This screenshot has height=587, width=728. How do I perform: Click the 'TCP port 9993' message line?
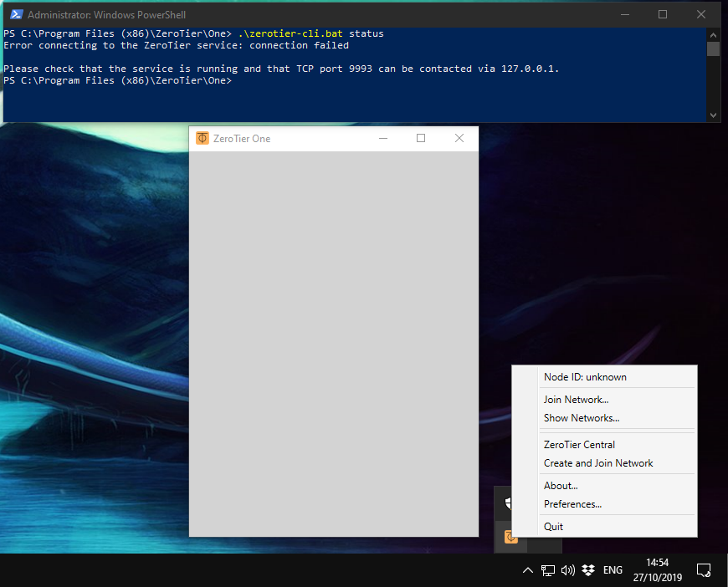(x=281, y=69)
